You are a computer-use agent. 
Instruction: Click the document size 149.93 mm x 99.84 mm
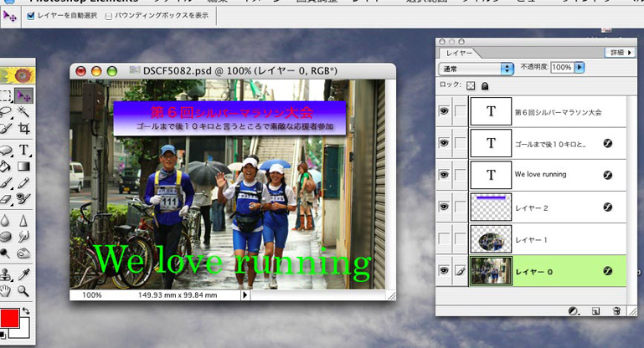click(178, 294)
